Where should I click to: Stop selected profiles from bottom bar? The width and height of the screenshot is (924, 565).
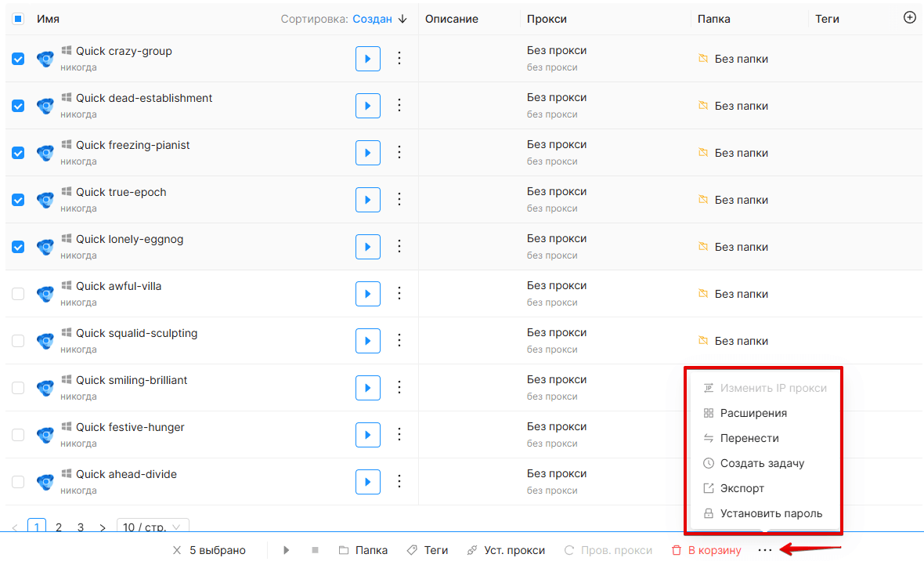316,550
